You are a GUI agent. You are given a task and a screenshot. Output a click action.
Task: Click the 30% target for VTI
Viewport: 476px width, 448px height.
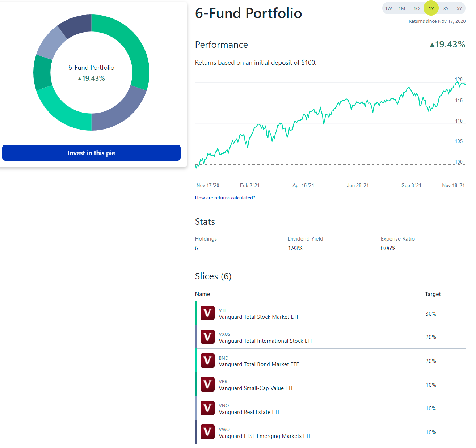[431, 313]
